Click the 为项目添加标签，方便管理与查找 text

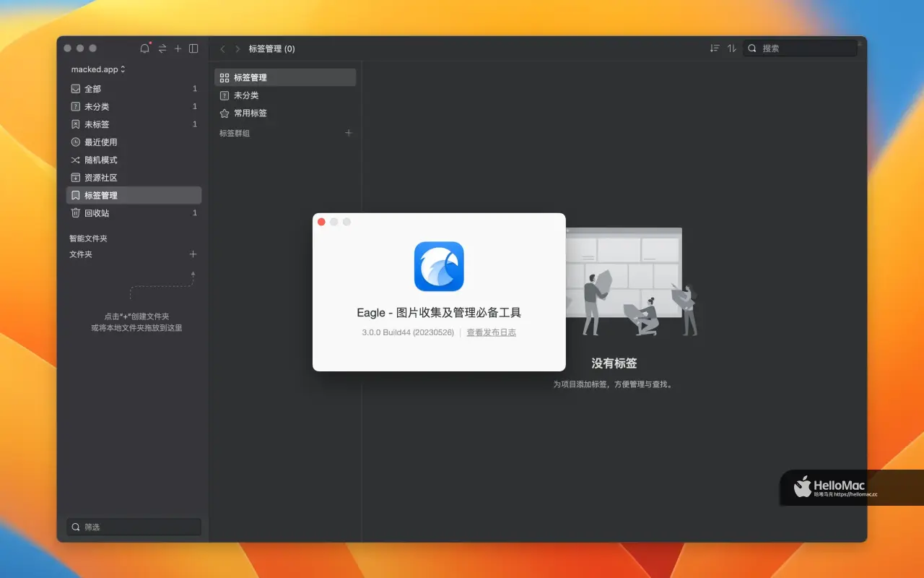(614, 384)
